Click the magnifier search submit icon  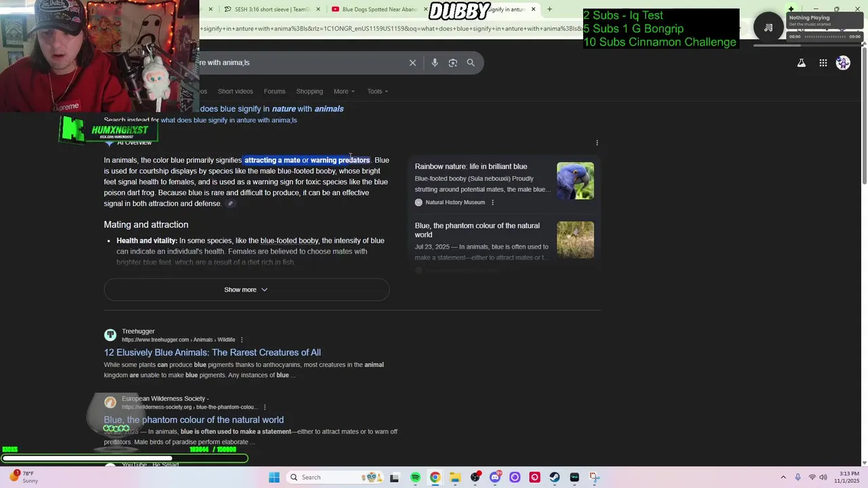(x=471, y=62)
